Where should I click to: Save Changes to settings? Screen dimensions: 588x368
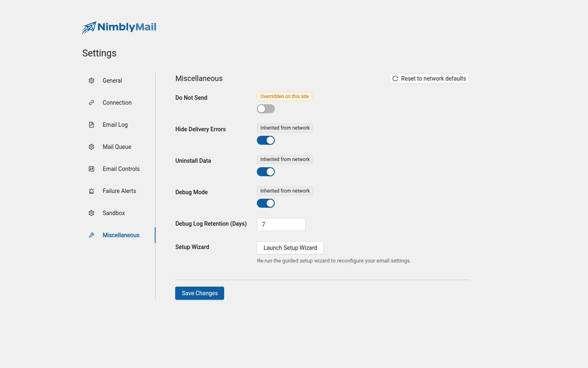point(200,293)
